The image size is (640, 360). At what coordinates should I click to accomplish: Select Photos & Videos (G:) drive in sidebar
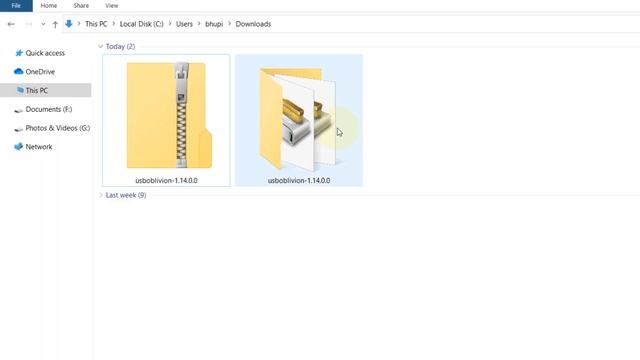point(58,128)
